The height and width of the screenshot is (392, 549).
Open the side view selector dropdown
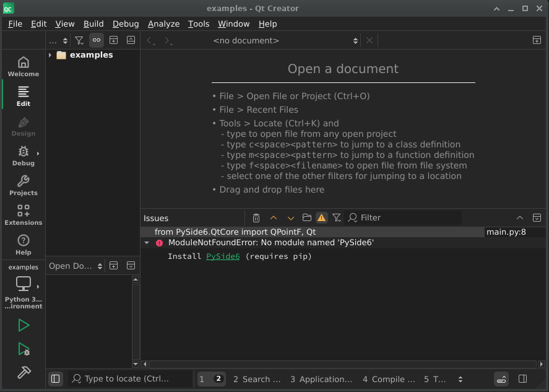(x=58, y=41)
